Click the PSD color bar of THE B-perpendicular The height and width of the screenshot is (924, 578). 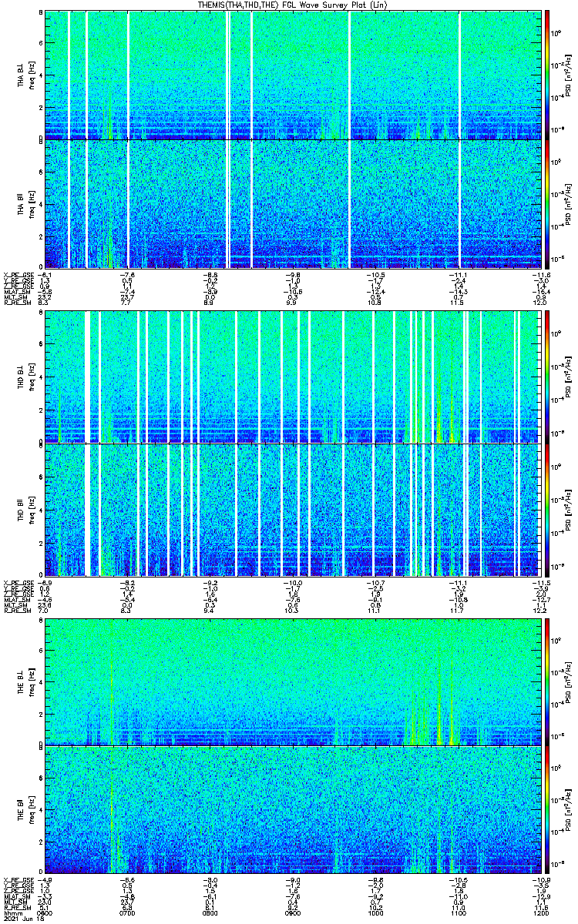pos(547,681)
